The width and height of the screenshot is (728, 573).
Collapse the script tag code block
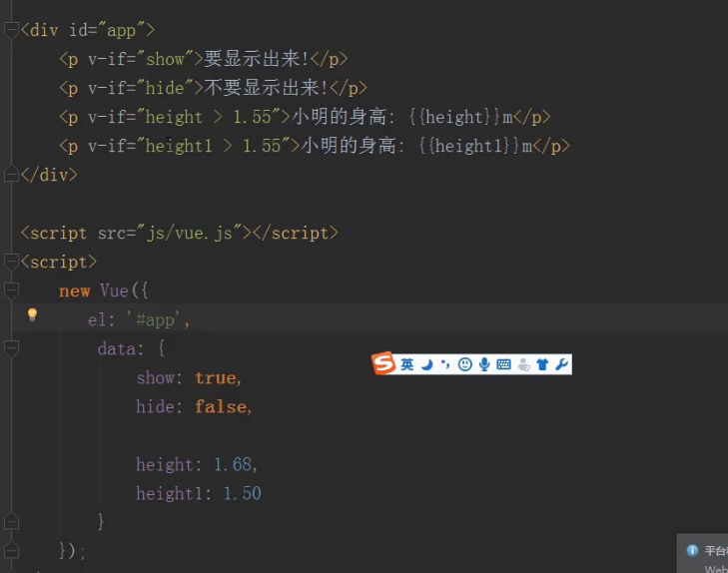click(11, 262)
